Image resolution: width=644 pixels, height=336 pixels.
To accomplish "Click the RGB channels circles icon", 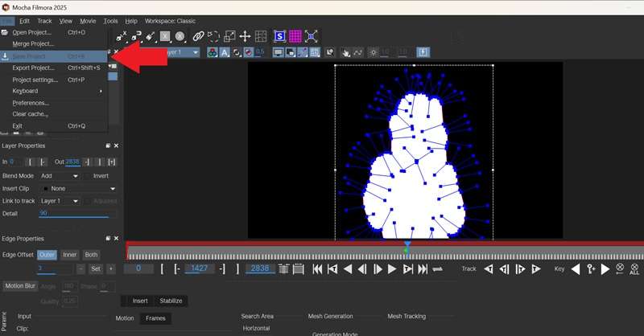I will coord(213,52).
